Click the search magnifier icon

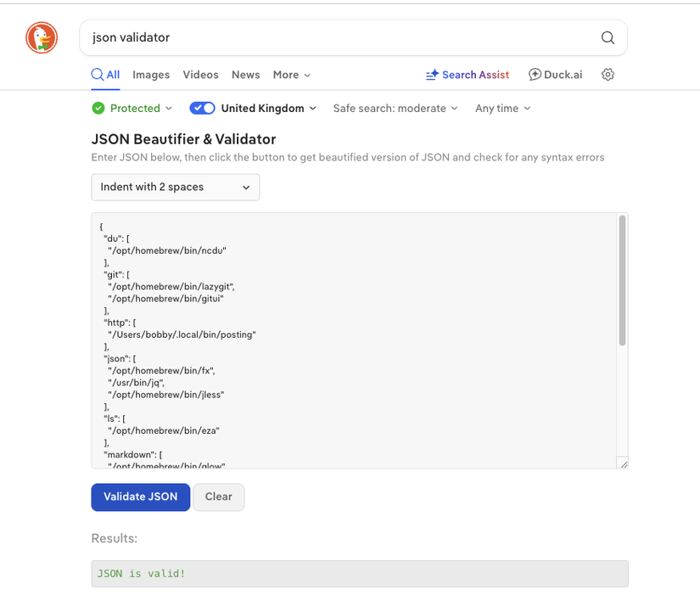point(608,37)
